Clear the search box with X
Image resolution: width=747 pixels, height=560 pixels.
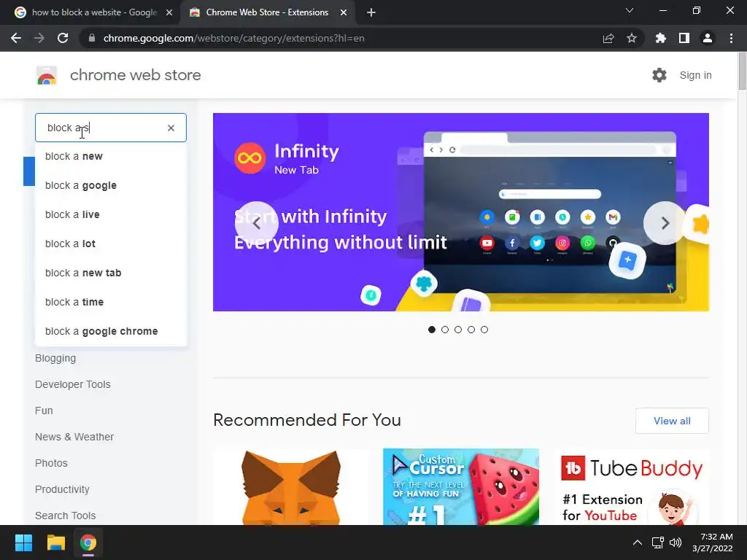pyautogui.click(x=171, y=128)
